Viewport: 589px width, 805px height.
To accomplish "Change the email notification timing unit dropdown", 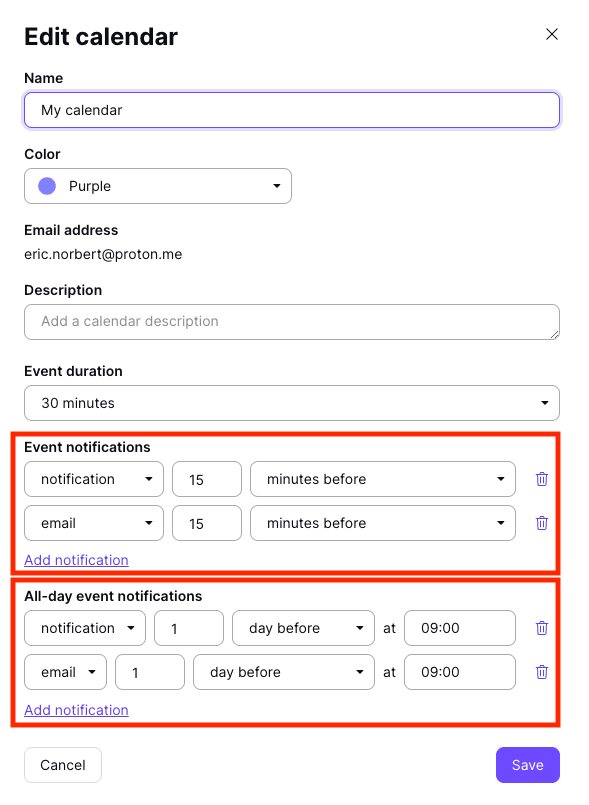I will coord(382,523).
